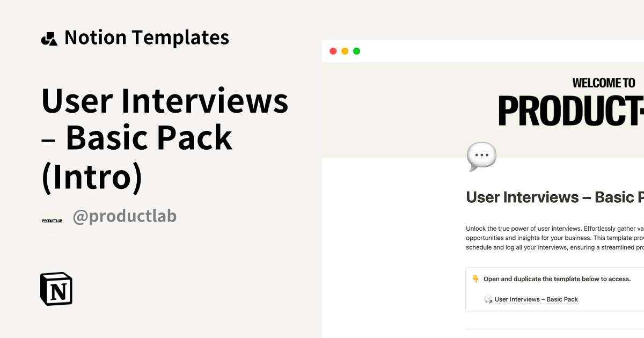Click the @productlab username link

click(x=125, y=216)
